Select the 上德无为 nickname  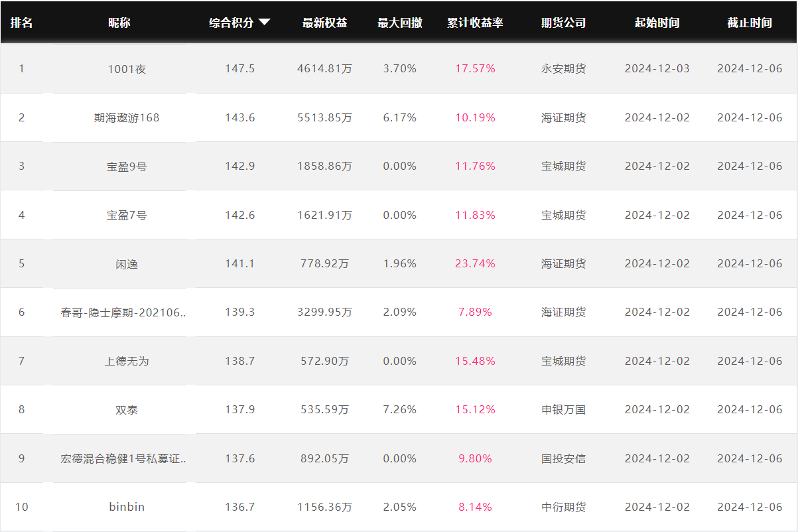[x=127, y=362]
